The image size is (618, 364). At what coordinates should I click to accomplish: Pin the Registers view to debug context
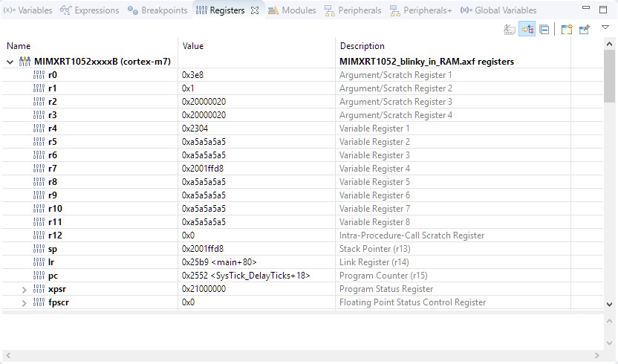tap(584, 29)
